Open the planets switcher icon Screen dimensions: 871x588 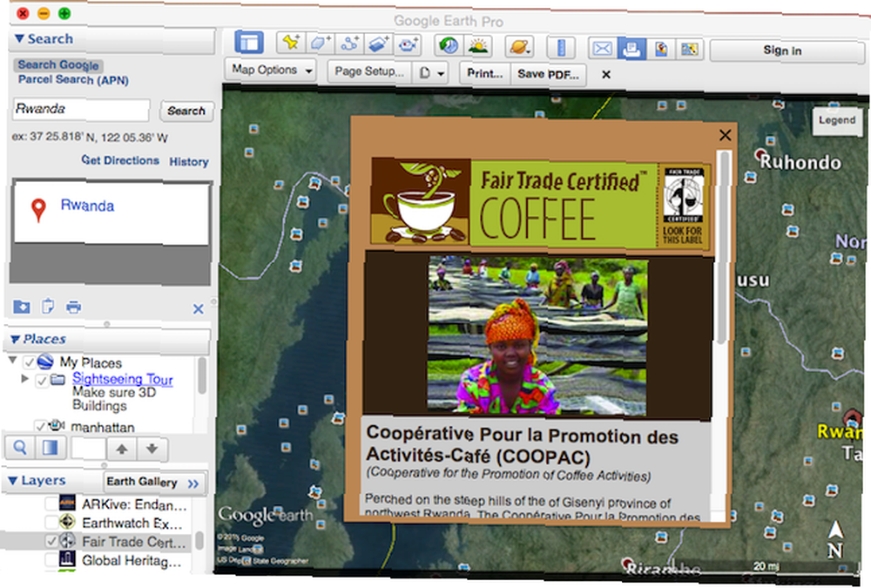519,47
